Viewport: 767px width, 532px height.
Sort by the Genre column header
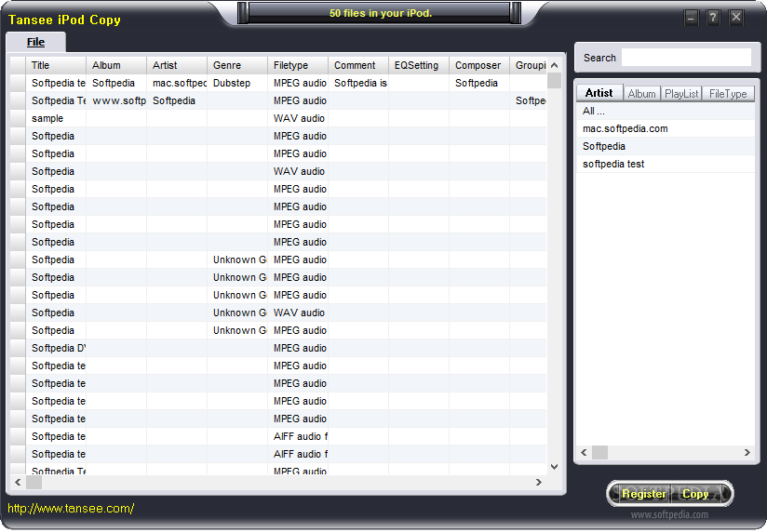(x=237, y=65)
